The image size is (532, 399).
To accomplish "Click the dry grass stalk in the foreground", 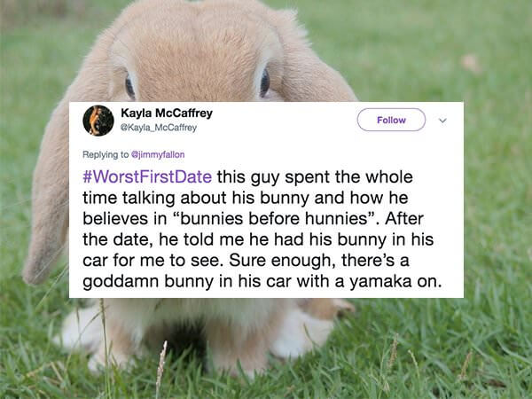I will [160, 368].
